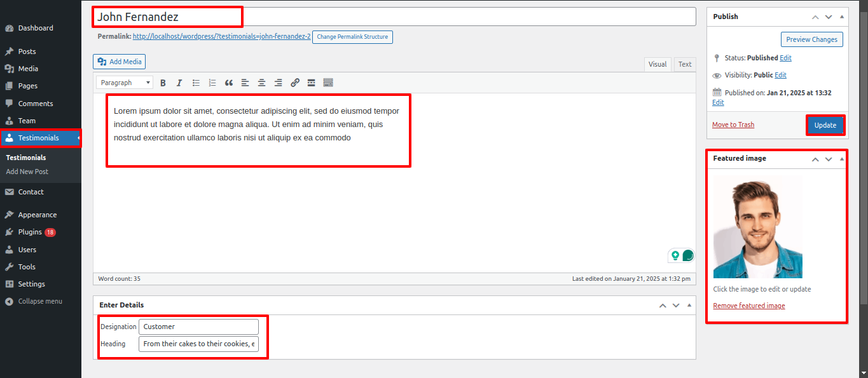
Task: Click Remove featured image link
Action: click(749, 306)
